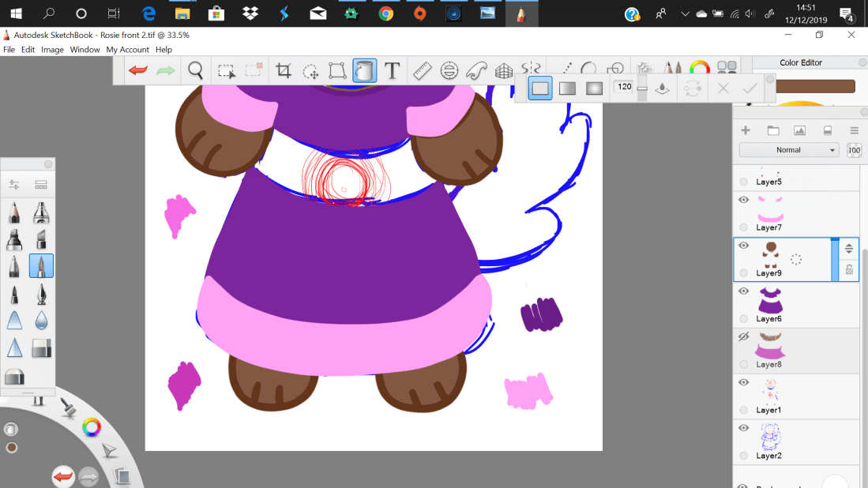
Task: Open the brush library from the palette
Action: (x=41, y=185)
